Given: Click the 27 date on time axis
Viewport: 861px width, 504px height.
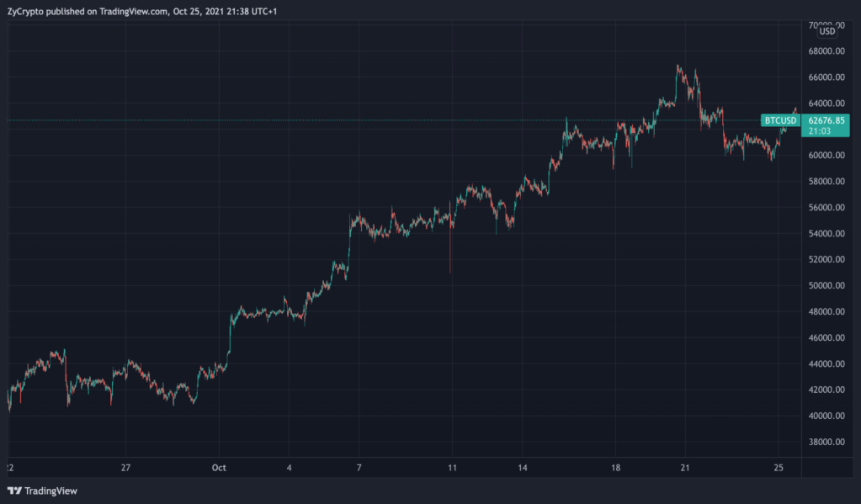Looking at the screenshot, I should (x=126, y=467).
